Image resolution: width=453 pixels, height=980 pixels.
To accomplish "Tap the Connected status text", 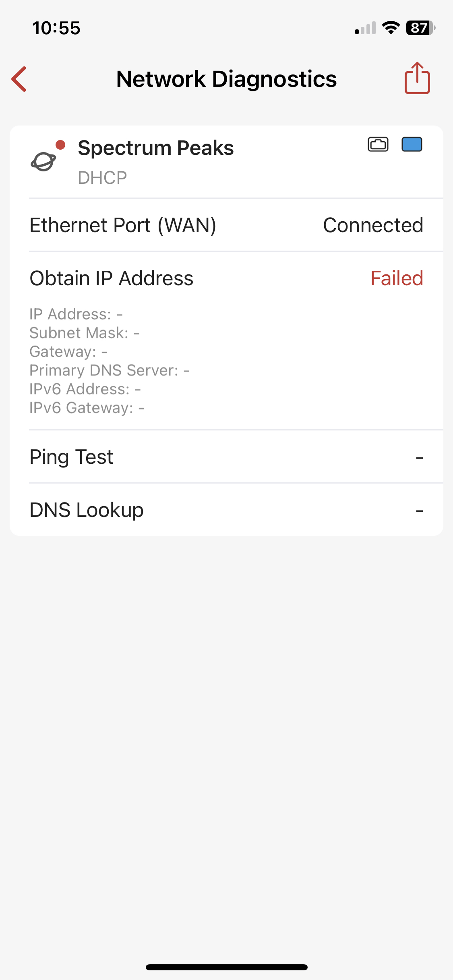I will 373,225.
